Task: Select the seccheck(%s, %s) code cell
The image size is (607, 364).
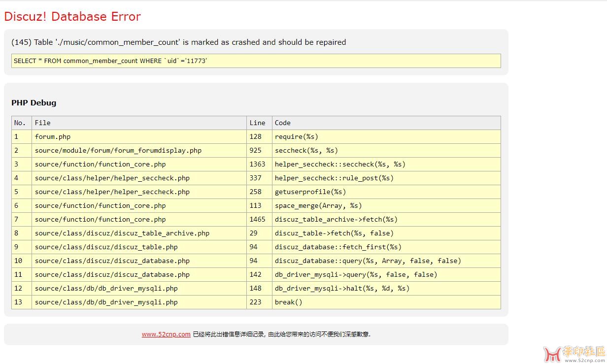Action: [387, 150]
